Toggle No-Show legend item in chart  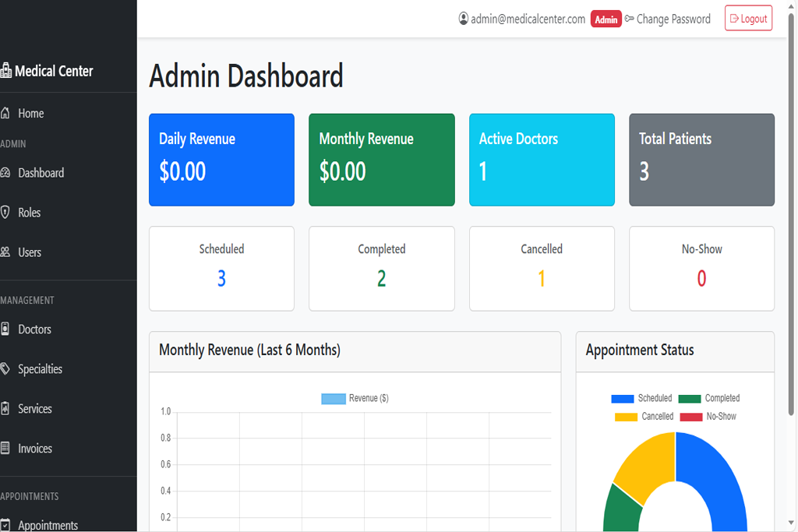[x=708, y=417]
